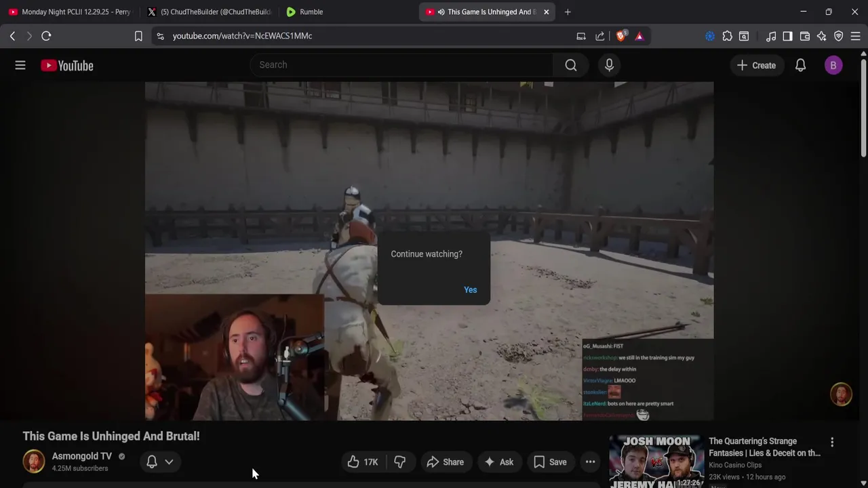Close the This Game Is Unhinged tab
Viewport: 868px width, 488px height.
(x=546, y=12)
